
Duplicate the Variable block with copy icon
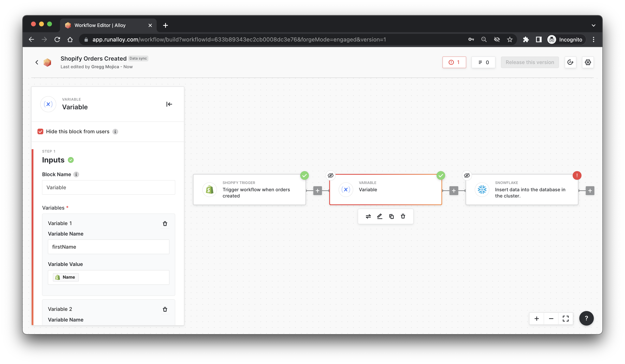[391, 216]
